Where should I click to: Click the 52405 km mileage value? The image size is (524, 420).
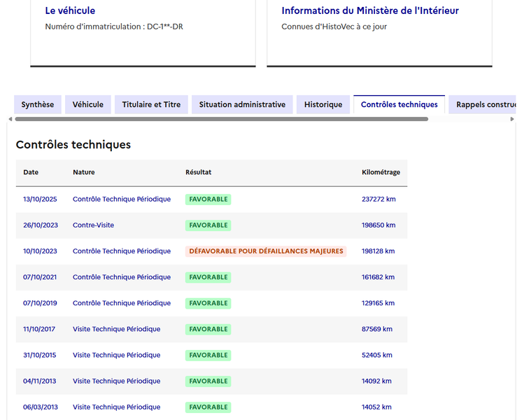point(377,355)
